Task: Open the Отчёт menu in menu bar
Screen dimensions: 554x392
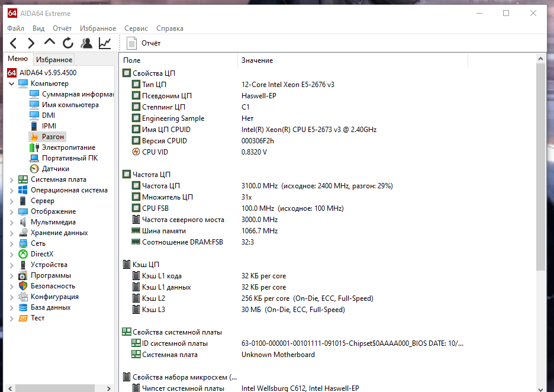Action: (x=62, y=28)
